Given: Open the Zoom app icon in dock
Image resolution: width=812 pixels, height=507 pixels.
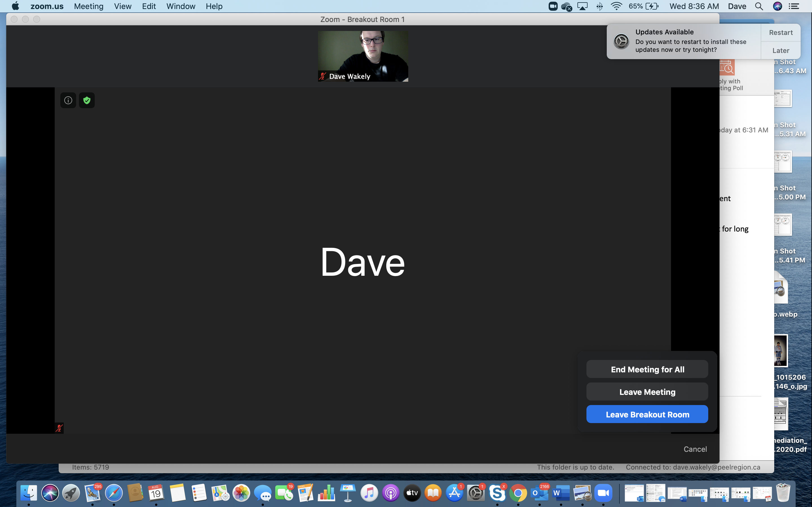Looking at the screenshot, I should (603, 493).
